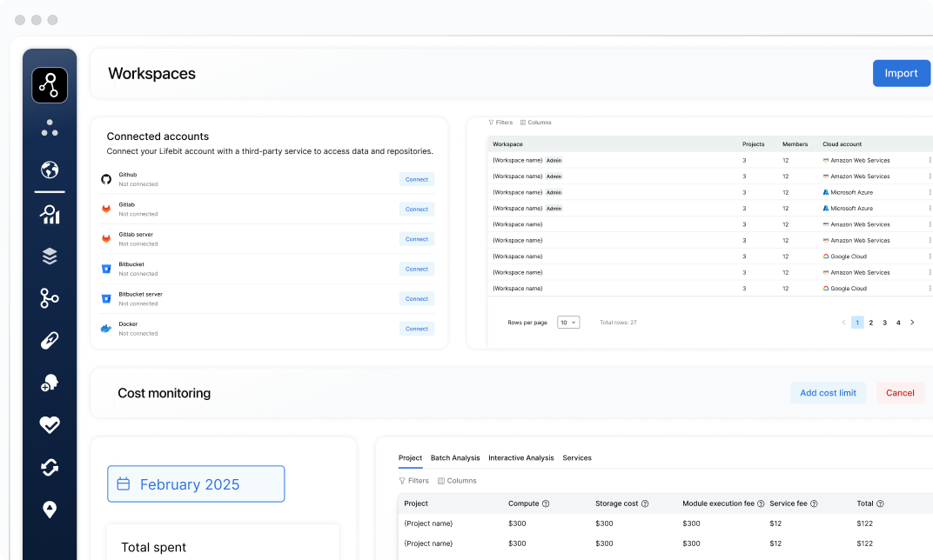This screenshot has height=560, width=933.
Task: Open the stacked layers sidebar icon
Action: tap(50, 257)
